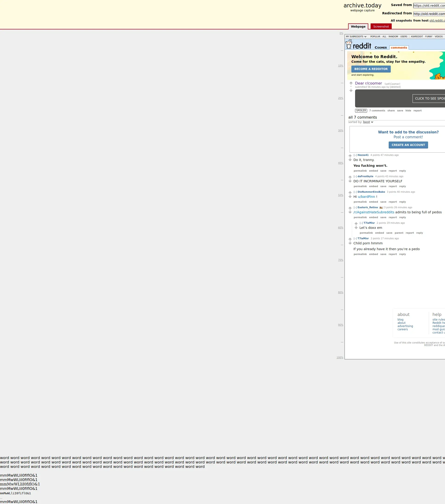Click the 'Create an Account' button
The image size is (445, 504).
click(408, 145)
